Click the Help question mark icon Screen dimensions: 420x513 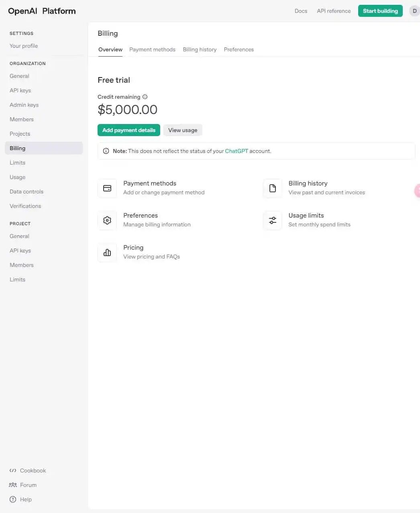(13, 499)
